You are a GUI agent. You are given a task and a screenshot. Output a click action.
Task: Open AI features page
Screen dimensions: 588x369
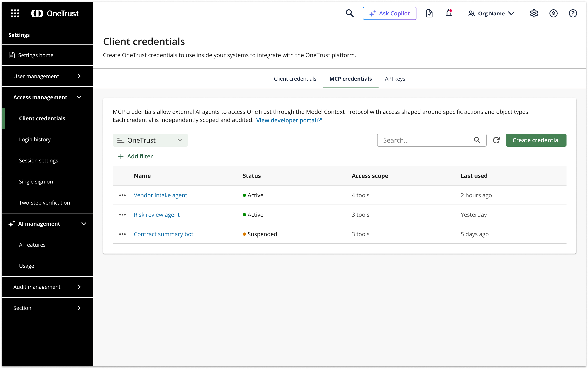click(47, 245)
